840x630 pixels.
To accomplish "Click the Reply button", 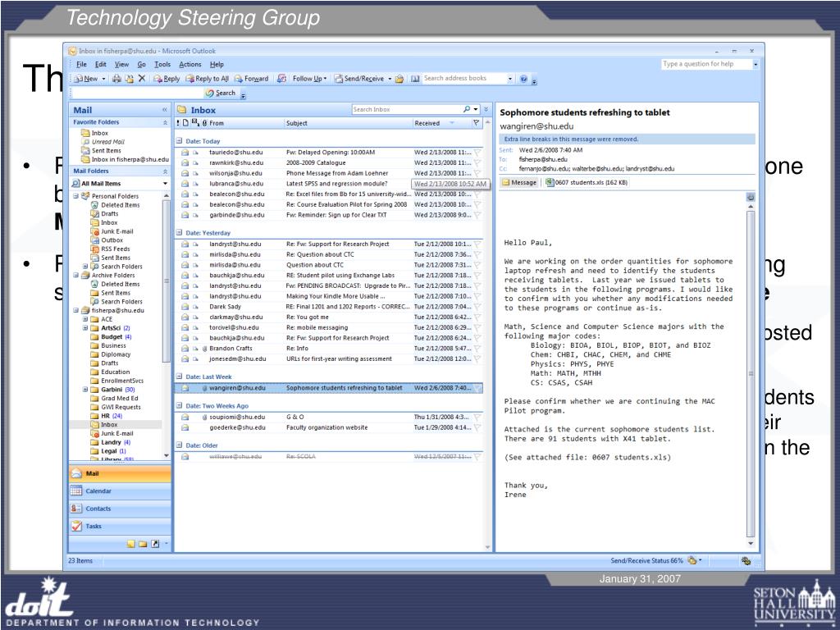I will [167, 79].
